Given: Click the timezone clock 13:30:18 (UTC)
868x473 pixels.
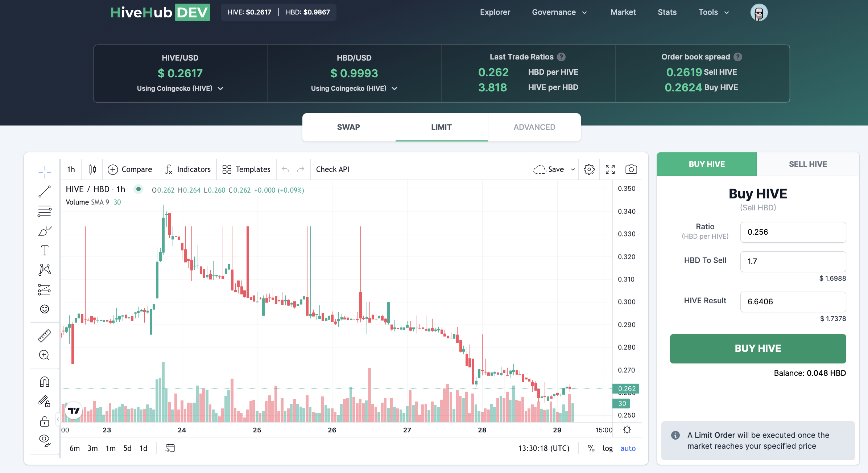Looking at the screenshot, I should pyautogui.click(x=544, y=448).
